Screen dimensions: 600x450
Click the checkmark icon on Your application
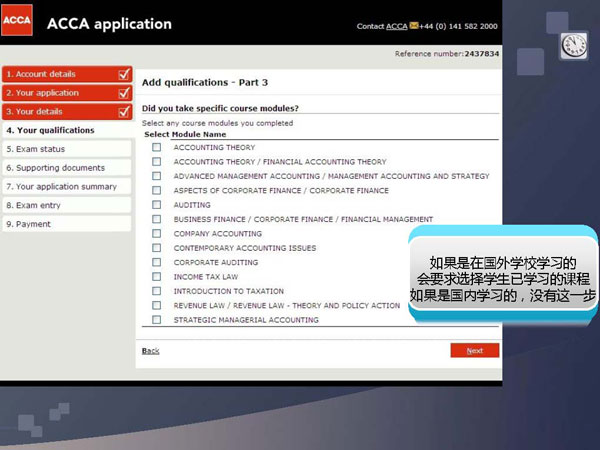[x=124, y=93]
